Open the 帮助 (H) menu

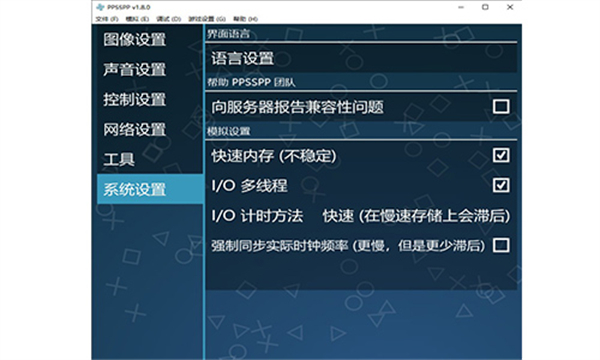[246, 19]
